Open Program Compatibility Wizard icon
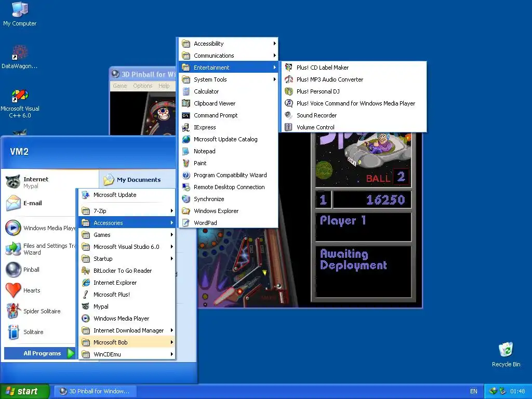The image size is (532, 399). click(x=185, y=175)
